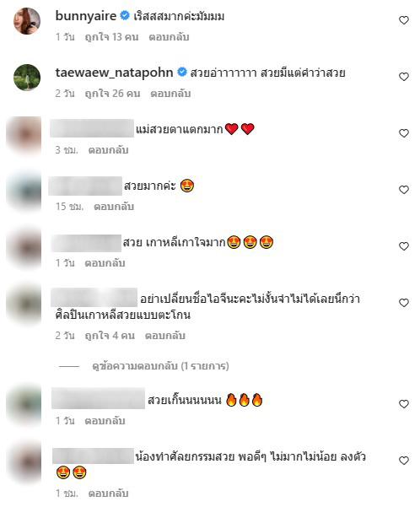Like the 'สวยเกิ้นนนนนน' fire emoji comment
Image resolution: width=420 pixels, height=507 pixels.
tap(403, 404)
